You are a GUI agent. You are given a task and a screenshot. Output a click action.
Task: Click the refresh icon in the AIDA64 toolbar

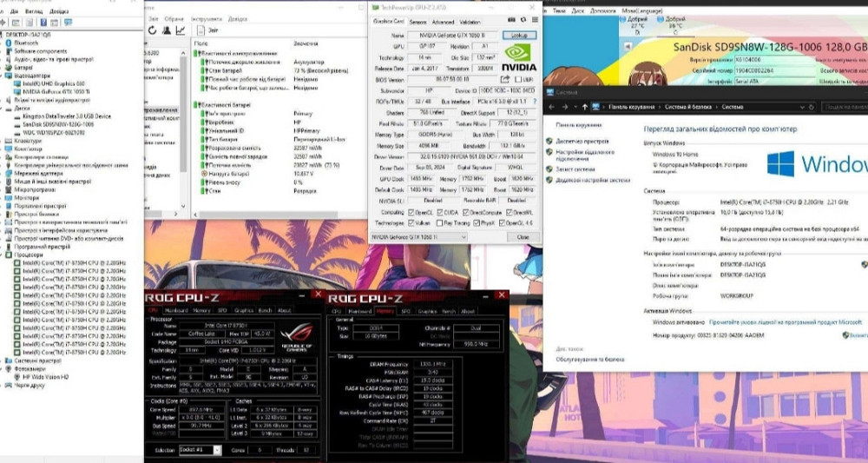pos(152,30)
